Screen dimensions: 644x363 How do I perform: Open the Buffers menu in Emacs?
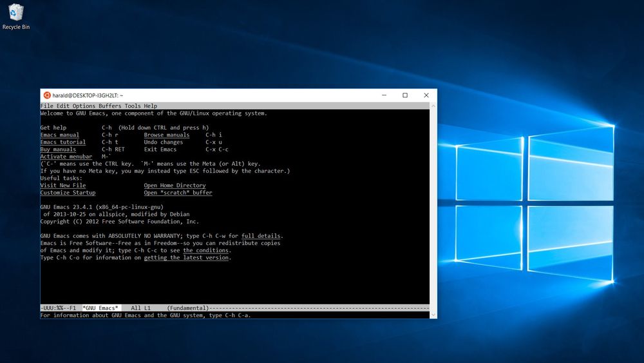pos(110,106)
